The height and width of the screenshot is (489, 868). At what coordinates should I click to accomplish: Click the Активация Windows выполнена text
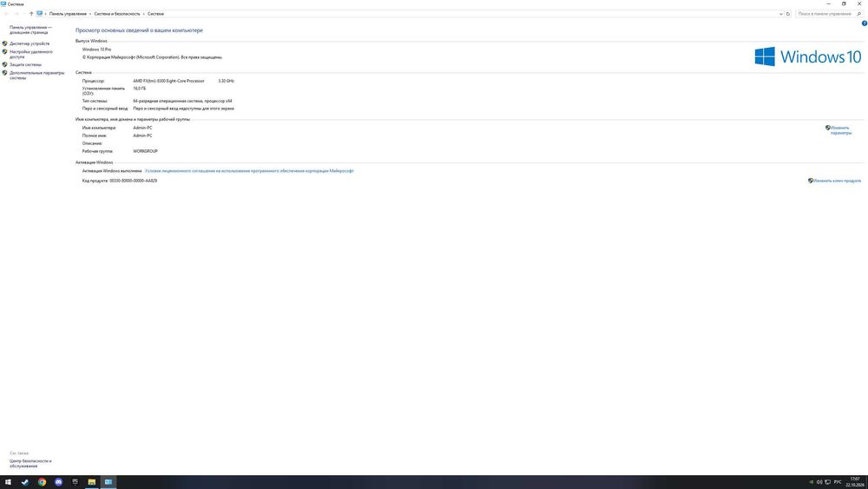112,170
